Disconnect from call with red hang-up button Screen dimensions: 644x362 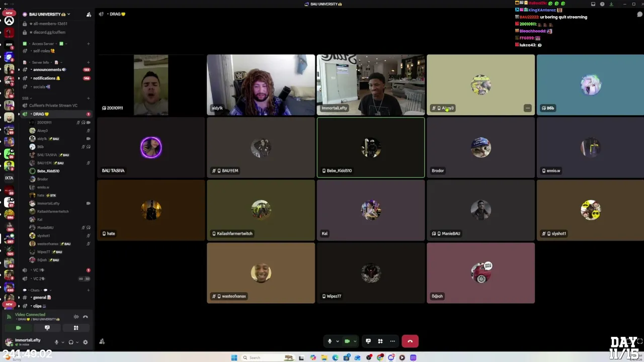click(x=410, y=341)
